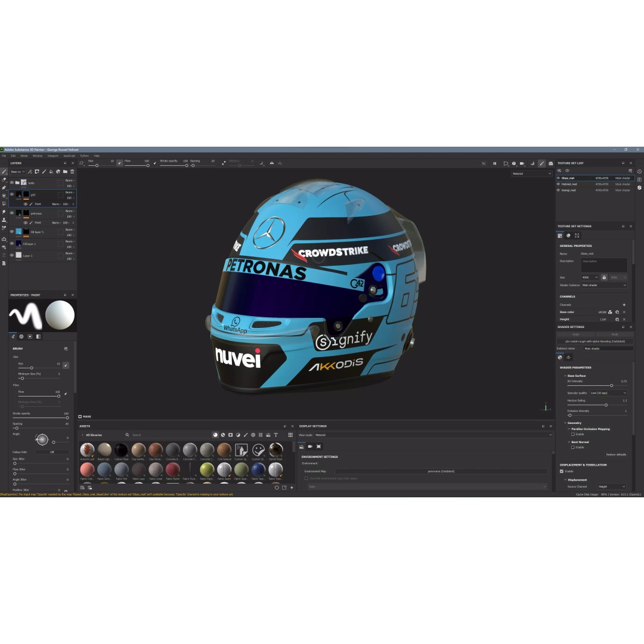This screenshot has width=644, height=644.
Task: Add an effect with the magic wand icon
Action: [30, 172]
